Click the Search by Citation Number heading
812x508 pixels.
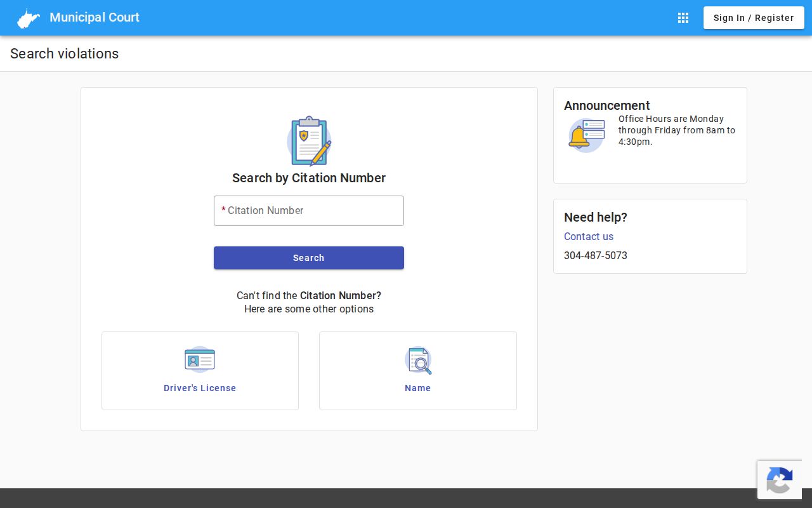click(x=309, y=178)
